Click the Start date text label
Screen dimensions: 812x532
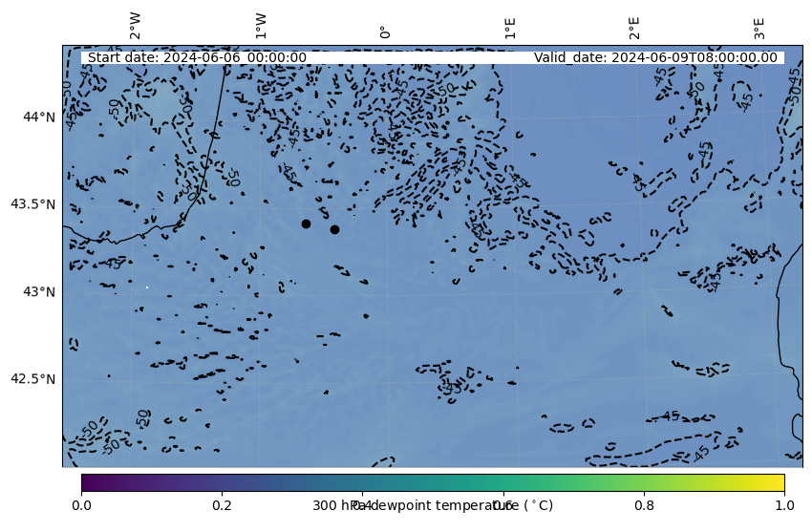click(x=197, y=57)
